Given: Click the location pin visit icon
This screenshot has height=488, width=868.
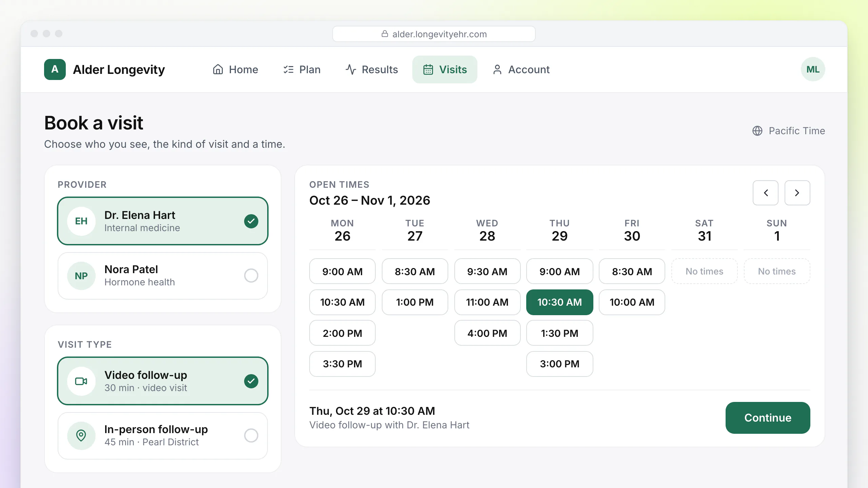Looking at the screenshot, I should [x=81, y=435].
